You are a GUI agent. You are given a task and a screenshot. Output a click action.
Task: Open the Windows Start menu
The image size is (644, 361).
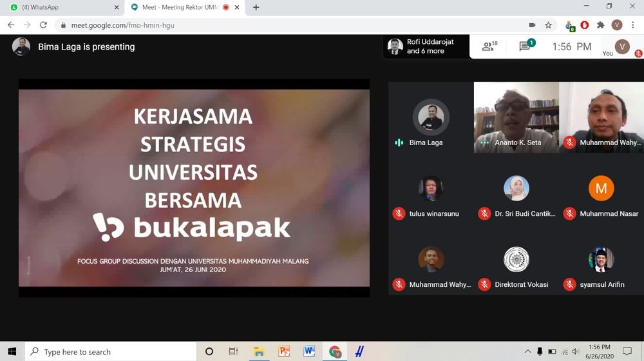[12, 351]
